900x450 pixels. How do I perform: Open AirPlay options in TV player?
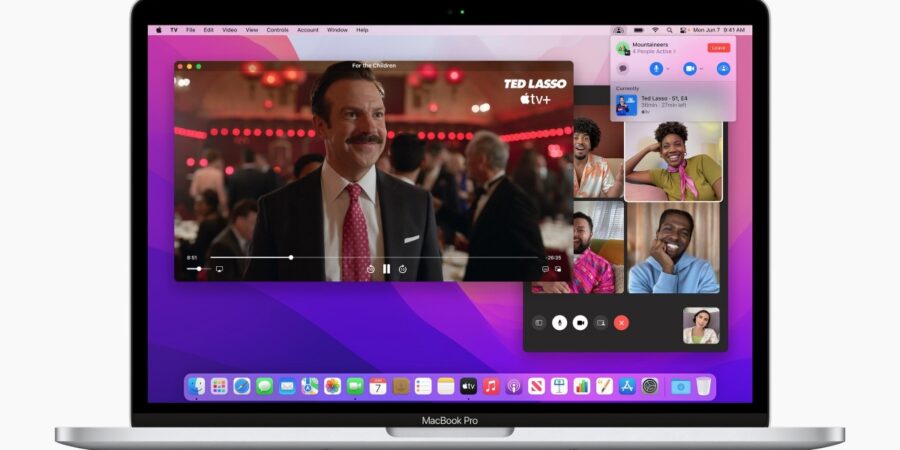click(x=219, y=269)
